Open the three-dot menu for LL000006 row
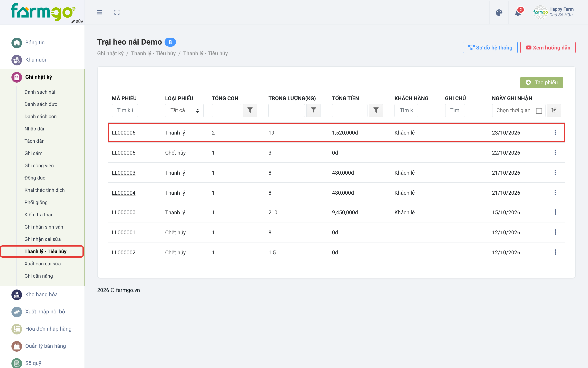The height and width of the screenshot is (368, 588). coord(555,132)
